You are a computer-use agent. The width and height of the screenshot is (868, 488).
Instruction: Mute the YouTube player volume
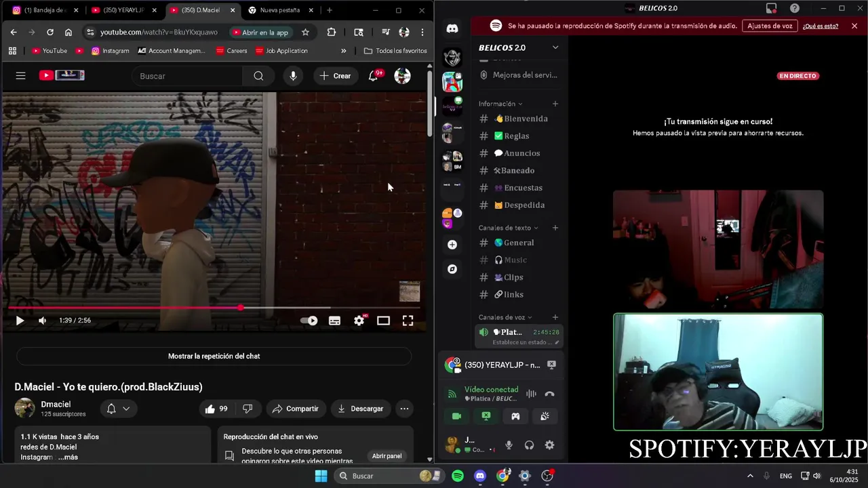tap(42, 321)
